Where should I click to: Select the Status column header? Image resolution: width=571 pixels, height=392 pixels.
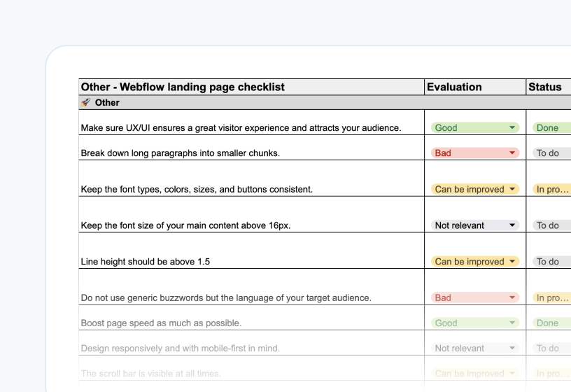click(549, 87)
